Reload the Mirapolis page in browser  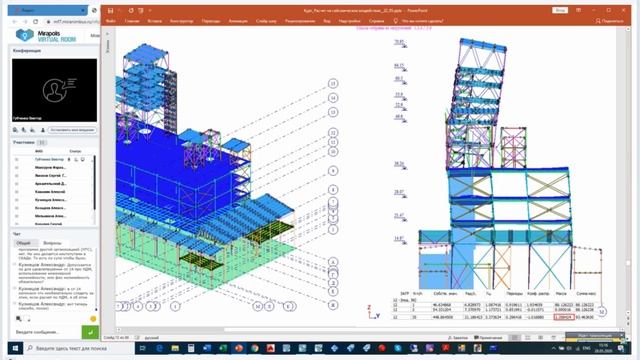36,22
